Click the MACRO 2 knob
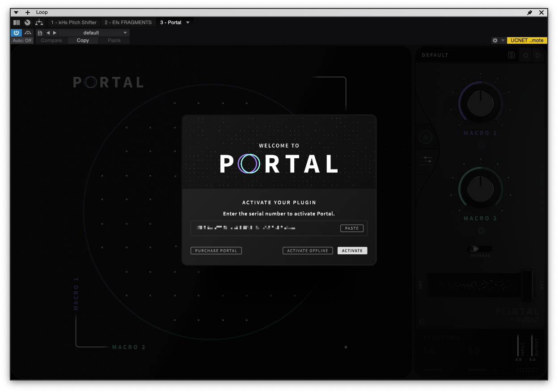Viewport: 558px width, 392px height. [480, 189]
